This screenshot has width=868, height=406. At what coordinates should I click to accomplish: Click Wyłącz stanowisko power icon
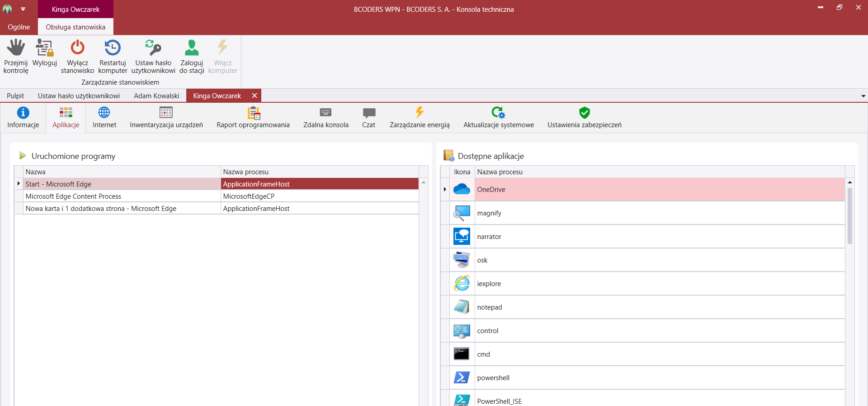click(x=77, y=47)
